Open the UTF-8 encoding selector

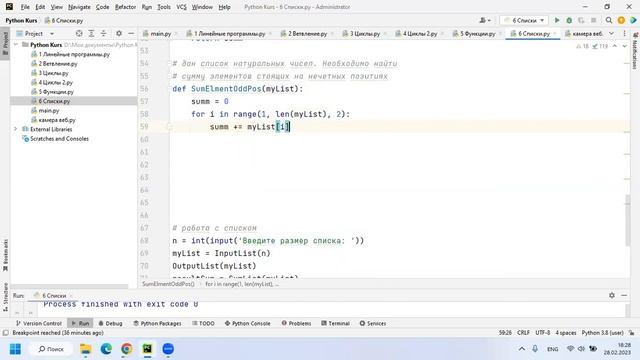[542, 333]
